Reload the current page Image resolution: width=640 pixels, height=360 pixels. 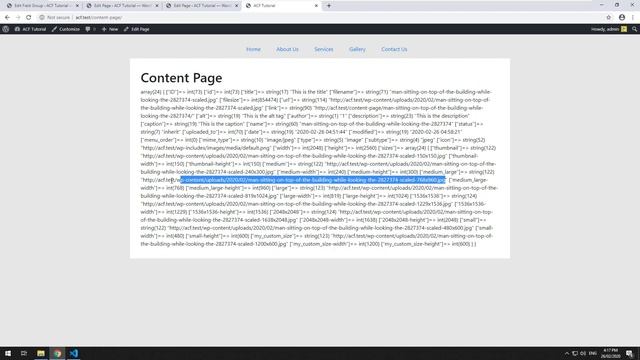(29, 18)
